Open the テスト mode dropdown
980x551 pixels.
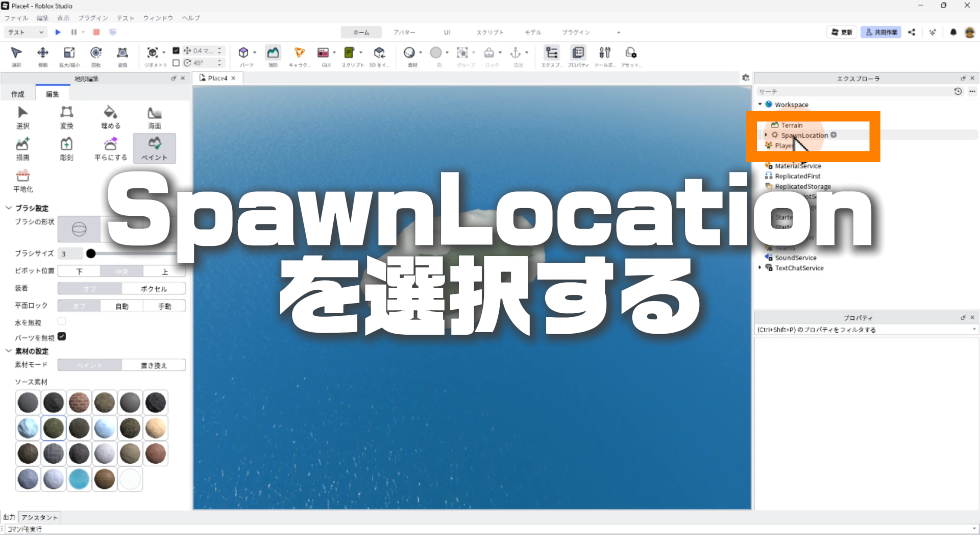pos(26,32)
